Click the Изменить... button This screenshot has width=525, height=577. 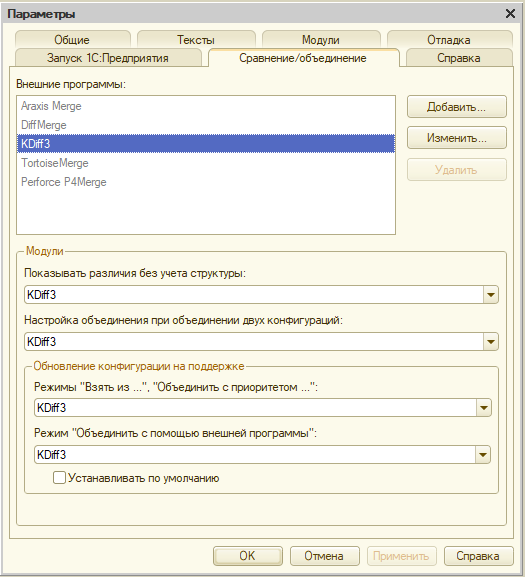[x=457, y=138]
